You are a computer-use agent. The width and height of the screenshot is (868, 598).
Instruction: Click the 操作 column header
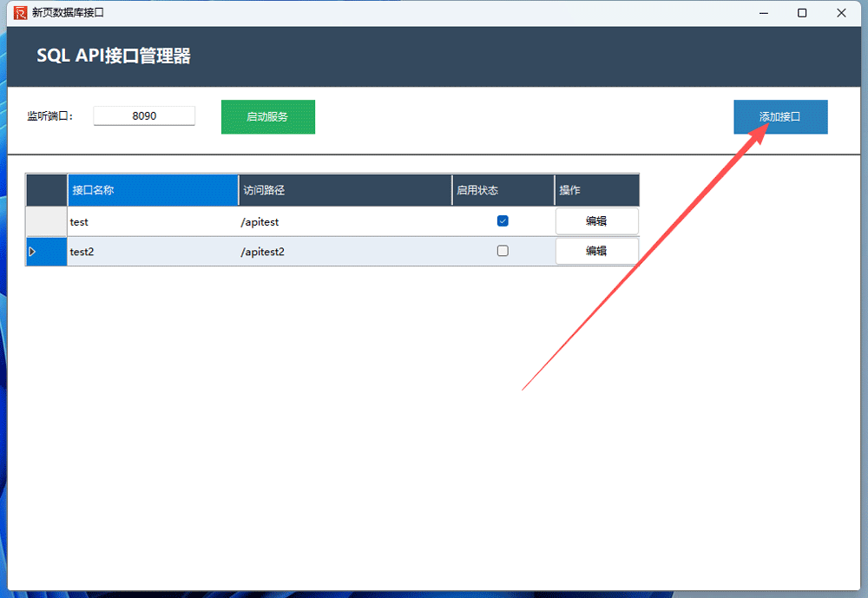(596, 190)
